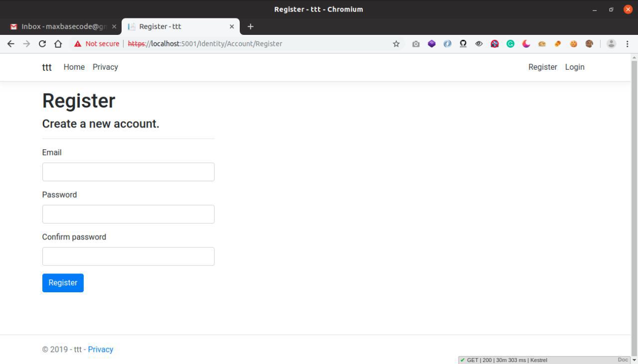Click the cookie-shaped extension icon
638x364 pixels.
(573, 44)
